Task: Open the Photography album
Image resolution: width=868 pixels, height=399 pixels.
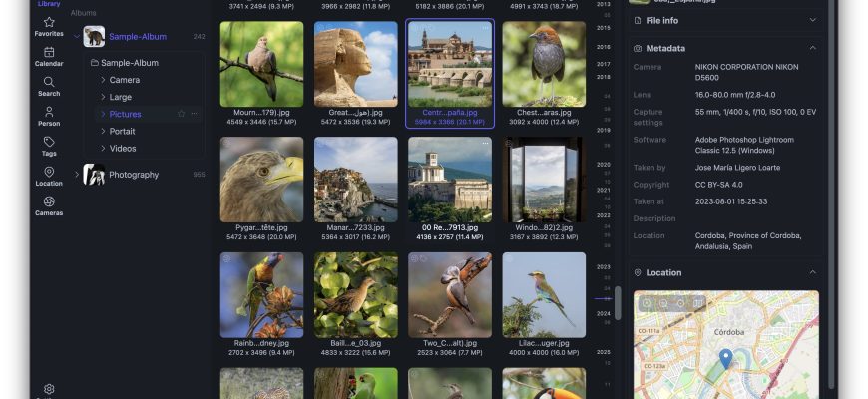Action: tap(134, 175)
